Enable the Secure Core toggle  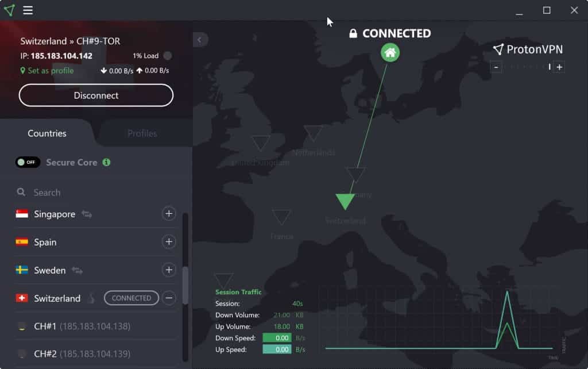pyautogui.click(x=27, y=162)
